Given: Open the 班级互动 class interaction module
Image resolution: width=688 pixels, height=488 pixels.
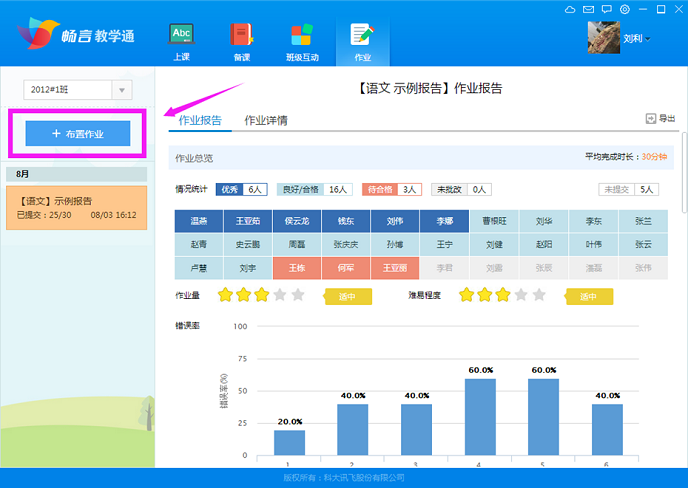Looking at the screenshot, I should [301, 42].
